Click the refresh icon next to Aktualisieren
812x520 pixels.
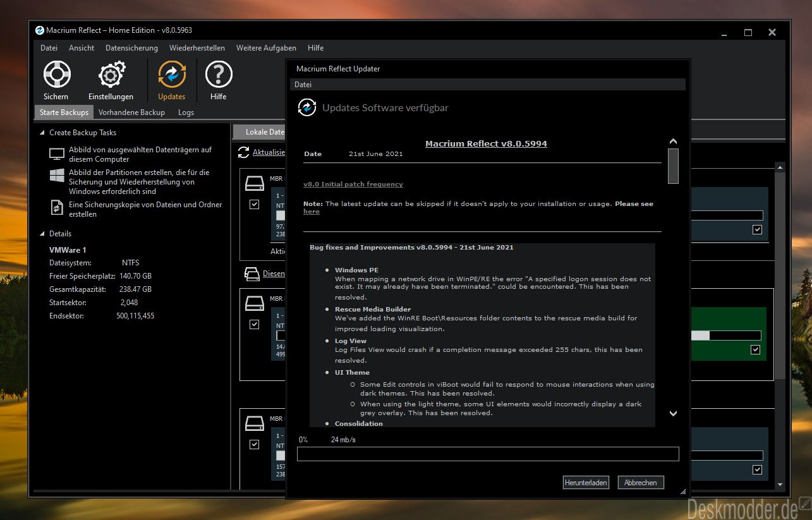(243, 152)
